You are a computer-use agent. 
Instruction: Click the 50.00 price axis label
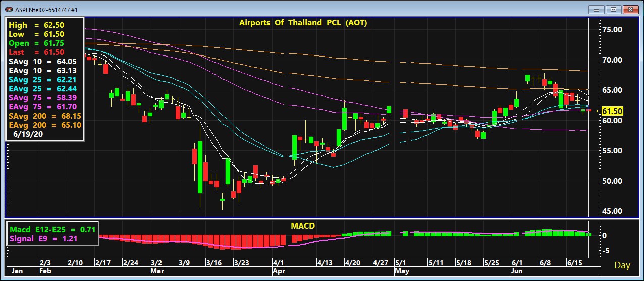[612, 181]
